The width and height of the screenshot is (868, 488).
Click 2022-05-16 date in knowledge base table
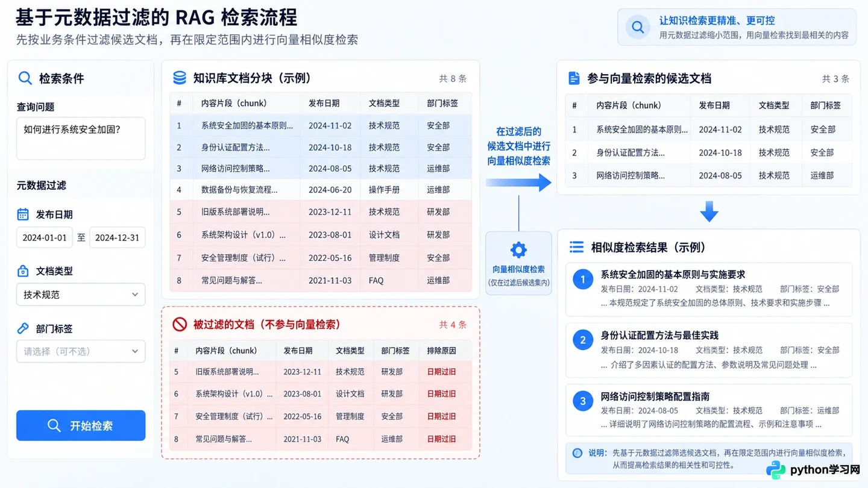tap(330, 258)
